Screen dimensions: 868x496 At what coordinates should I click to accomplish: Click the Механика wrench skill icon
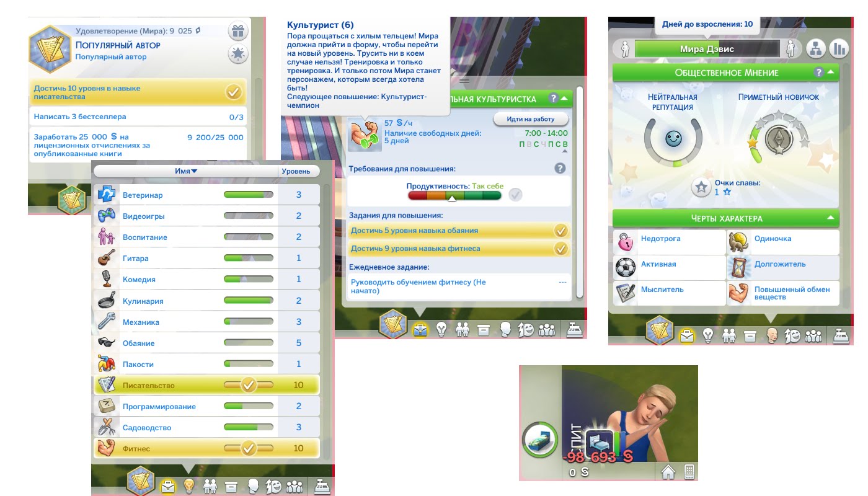click(x=107, y=322)
